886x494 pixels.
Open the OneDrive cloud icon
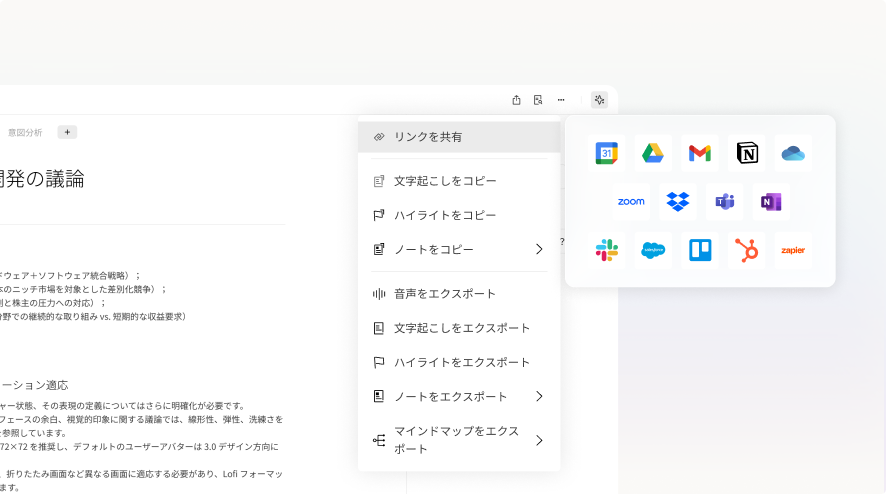point(793,153)
